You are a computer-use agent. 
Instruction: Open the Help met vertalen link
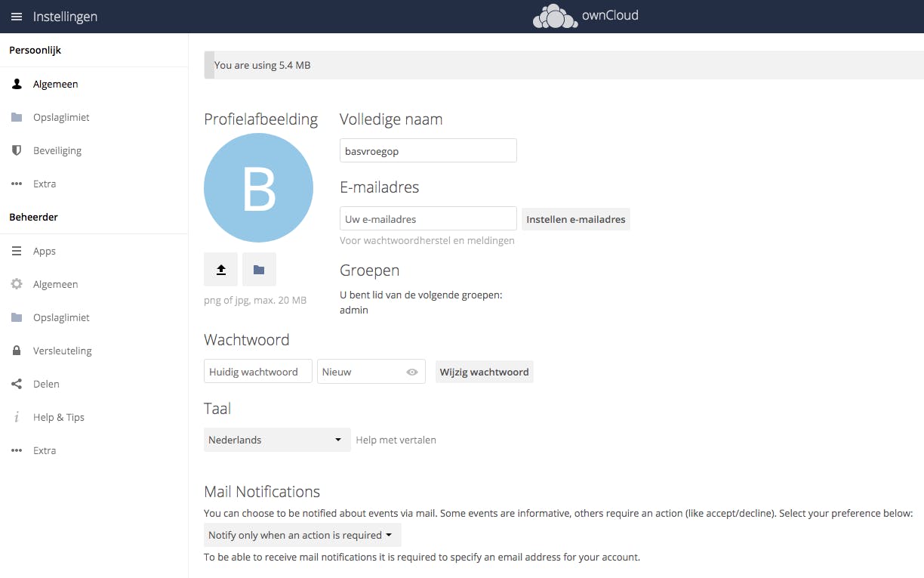tap(396, 440)
